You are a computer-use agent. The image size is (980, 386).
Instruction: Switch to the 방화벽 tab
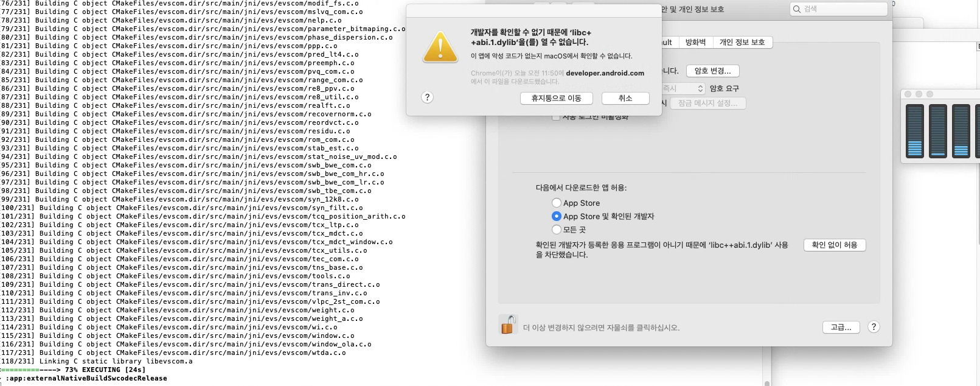[695, 42]
